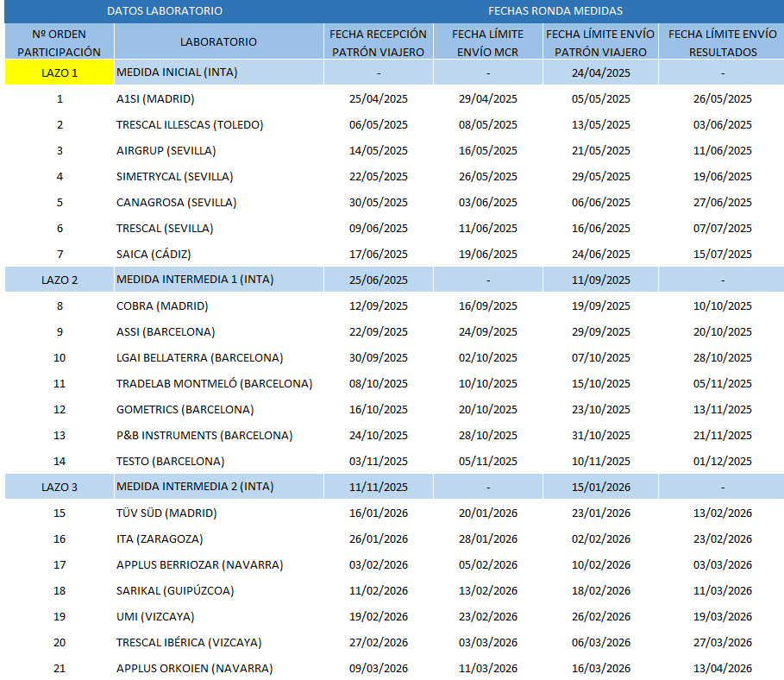Click 08/10/2025 reception date for TRADELAB

[x=379, y=384]
